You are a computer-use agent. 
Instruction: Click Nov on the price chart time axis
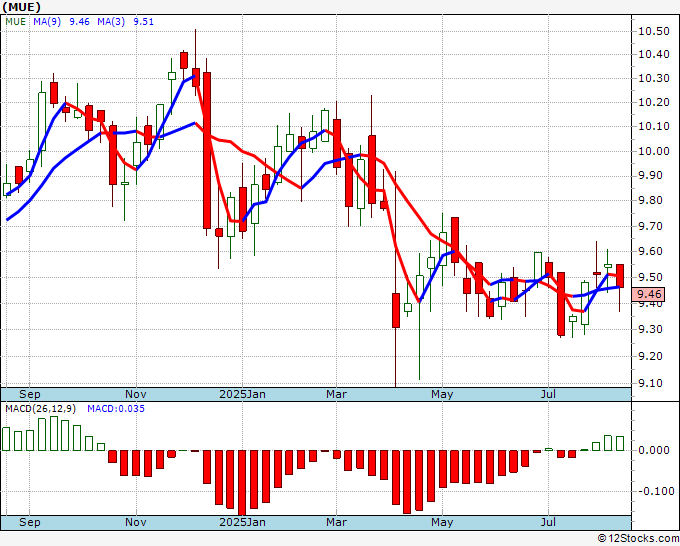point(136,394)
